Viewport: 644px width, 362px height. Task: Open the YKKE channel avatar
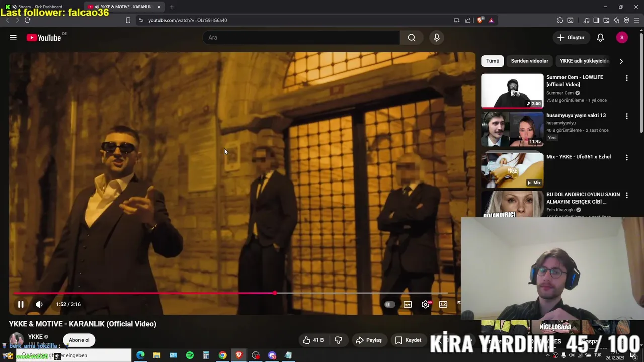point(16,339)
